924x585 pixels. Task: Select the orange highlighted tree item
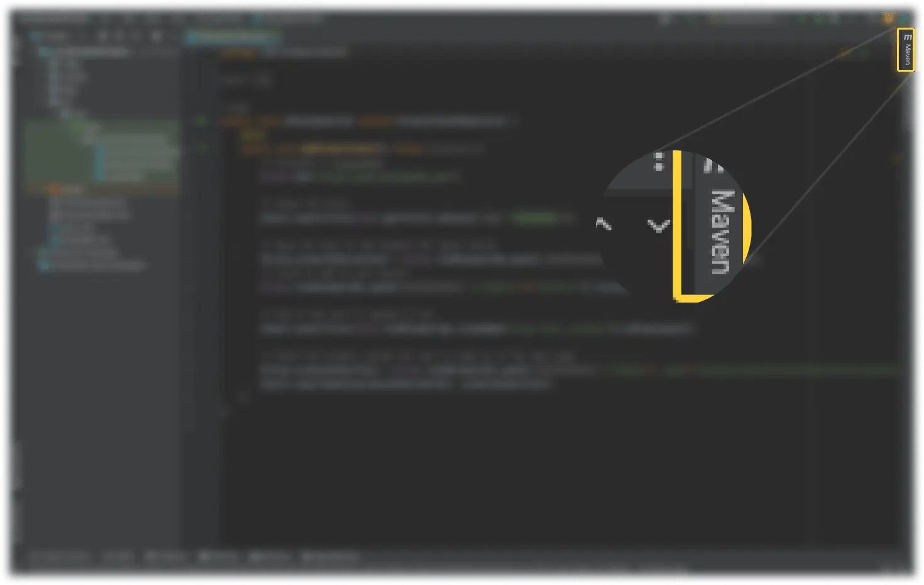(72, 189)
